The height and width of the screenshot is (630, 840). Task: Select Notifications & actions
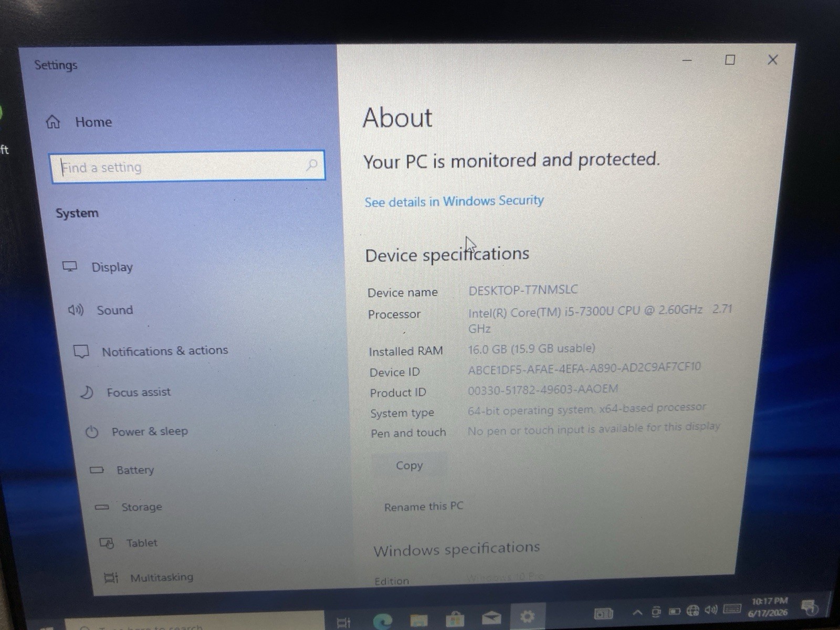pyautogui.click(x=151, y=351)
